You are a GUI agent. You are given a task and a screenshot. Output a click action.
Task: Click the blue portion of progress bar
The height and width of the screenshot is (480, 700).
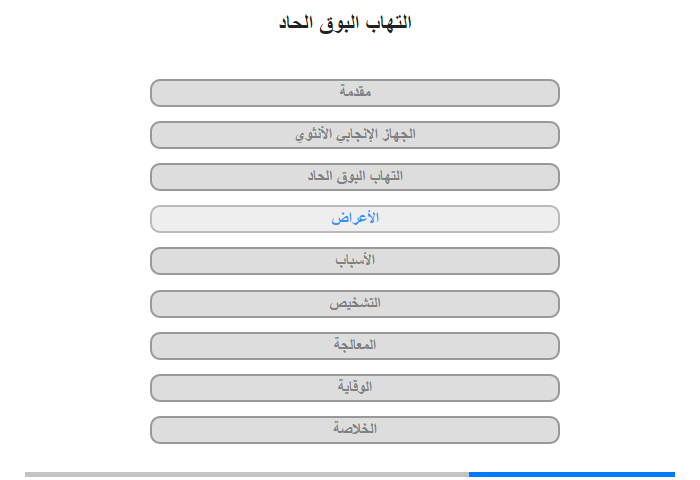(571, 474)
